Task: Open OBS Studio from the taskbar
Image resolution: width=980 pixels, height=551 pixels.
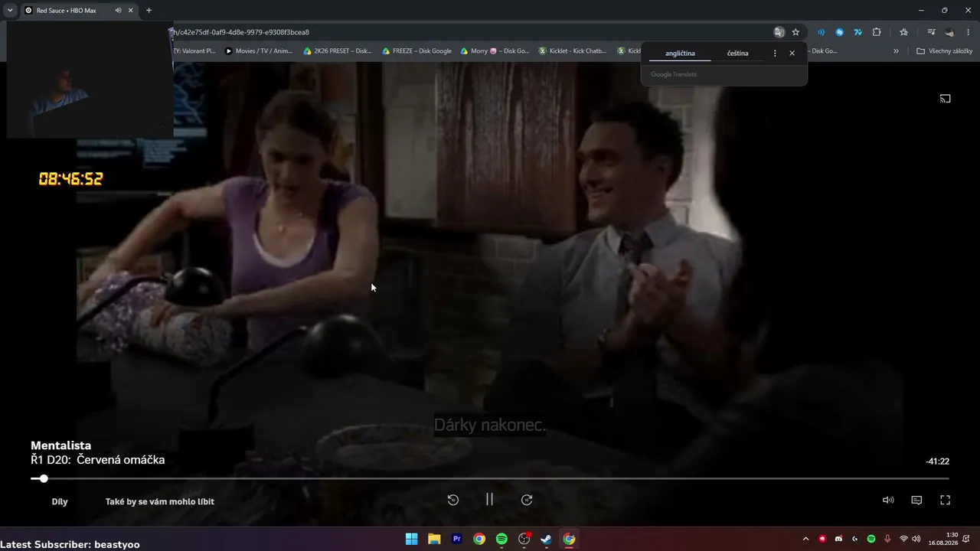Action: pyautogui.click(x=524, y=539)
